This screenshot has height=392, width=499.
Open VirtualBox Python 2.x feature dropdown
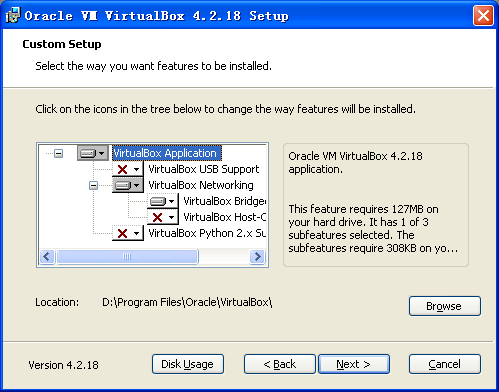click(x=128, y=233)
